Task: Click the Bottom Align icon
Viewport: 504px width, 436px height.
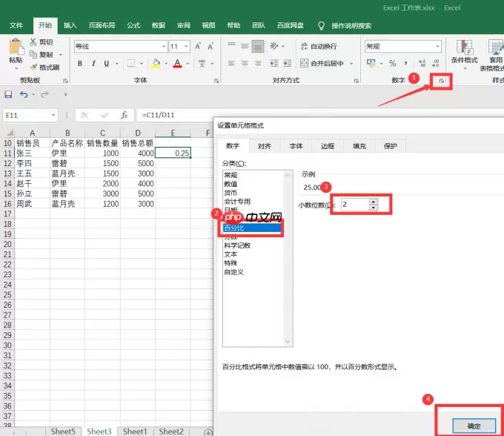Action: point(258,46)
